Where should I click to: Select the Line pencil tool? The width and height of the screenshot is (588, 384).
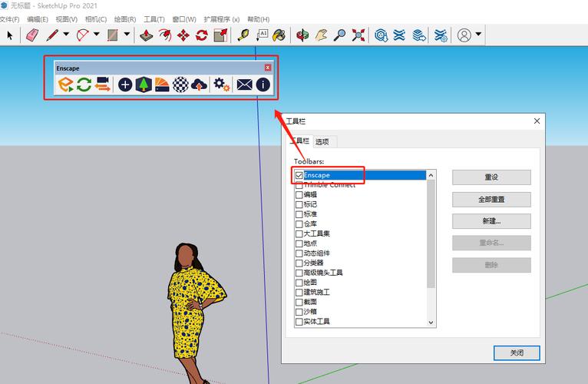tap(52, 35)
